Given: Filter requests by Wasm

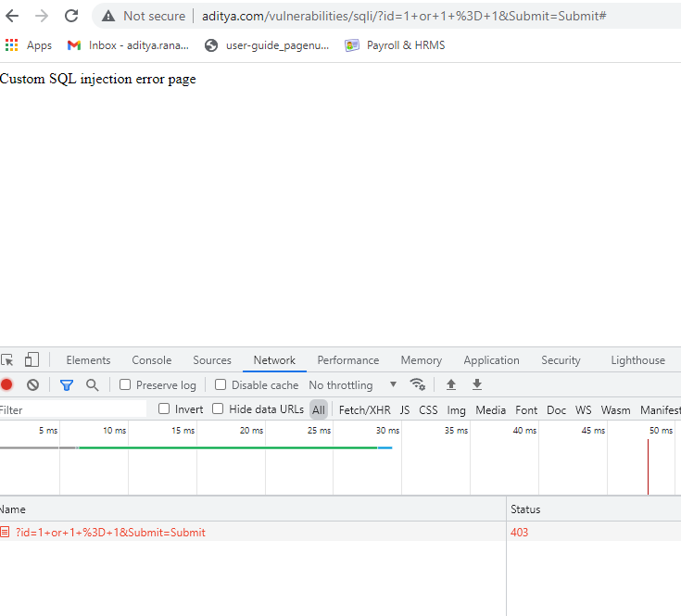Looking at the screenshot, I should (615, 409).
